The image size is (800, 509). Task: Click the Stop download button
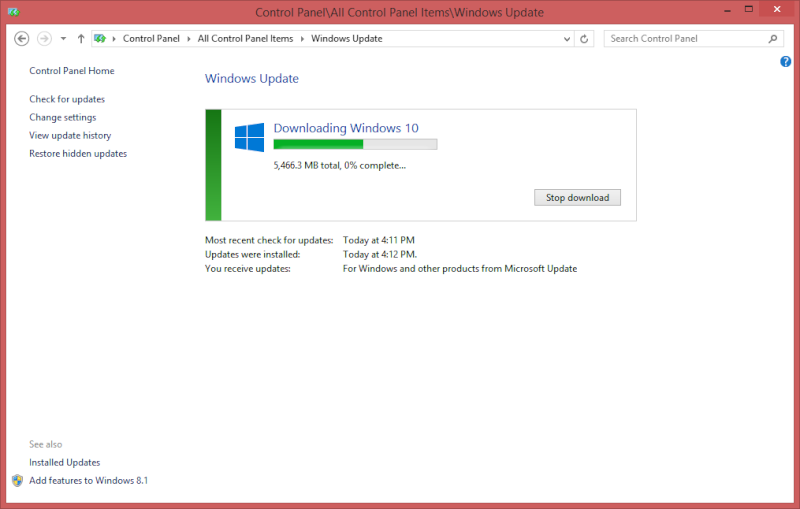578,198
